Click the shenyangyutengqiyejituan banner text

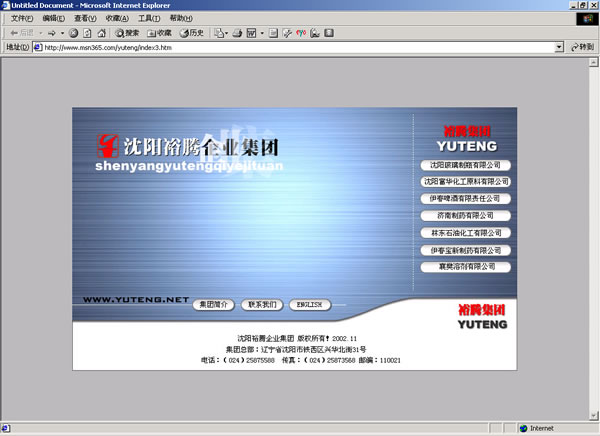point(189,166)
